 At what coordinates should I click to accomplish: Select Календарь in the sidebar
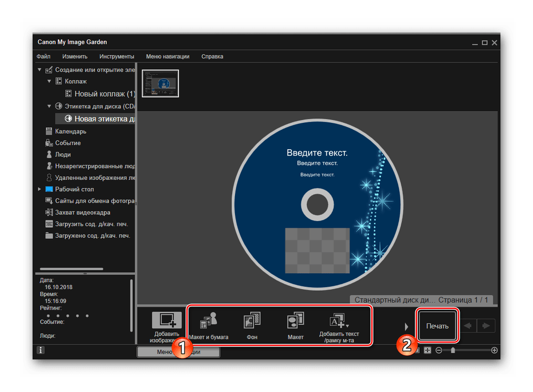[x=70, y=132]
